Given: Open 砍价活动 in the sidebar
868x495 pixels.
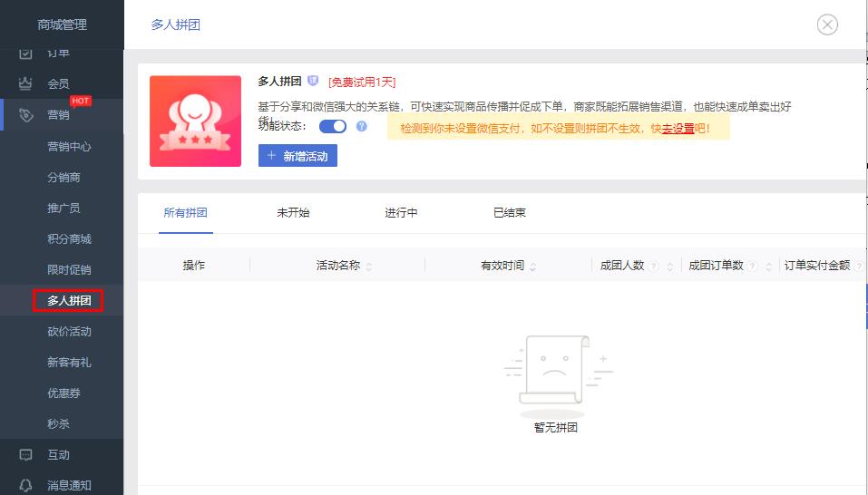Looking at the screenshot, I should click(69, 332).
